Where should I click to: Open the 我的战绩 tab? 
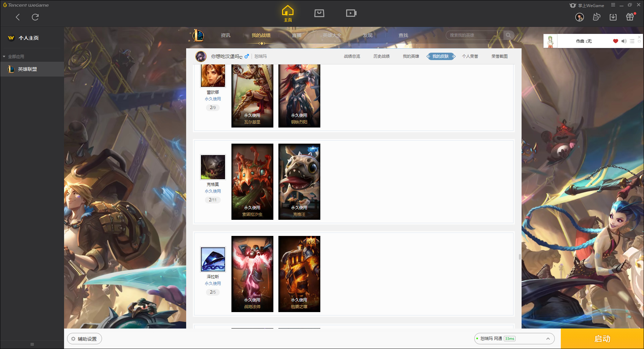(261, 35)
